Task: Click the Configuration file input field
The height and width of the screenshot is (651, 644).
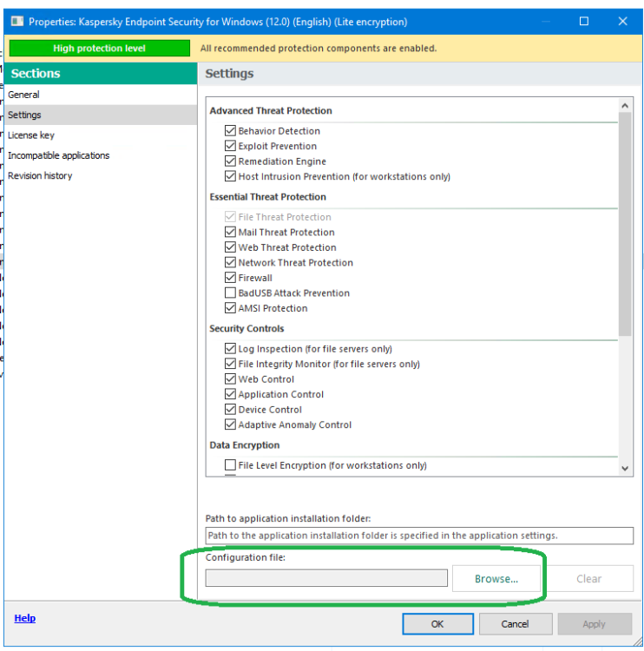Action: pyautogui.click(x=326, y=578)
